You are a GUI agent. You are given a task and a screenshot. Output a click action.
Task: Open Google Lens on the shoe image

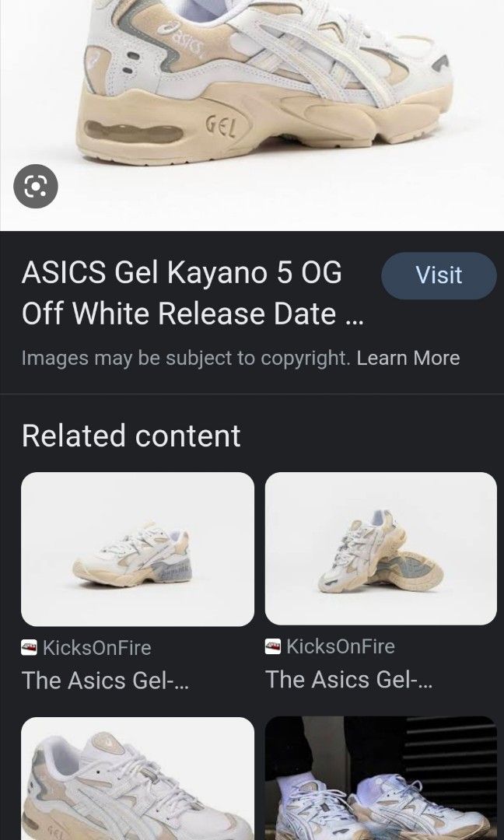pyautogui.click(x=35, y=186)
